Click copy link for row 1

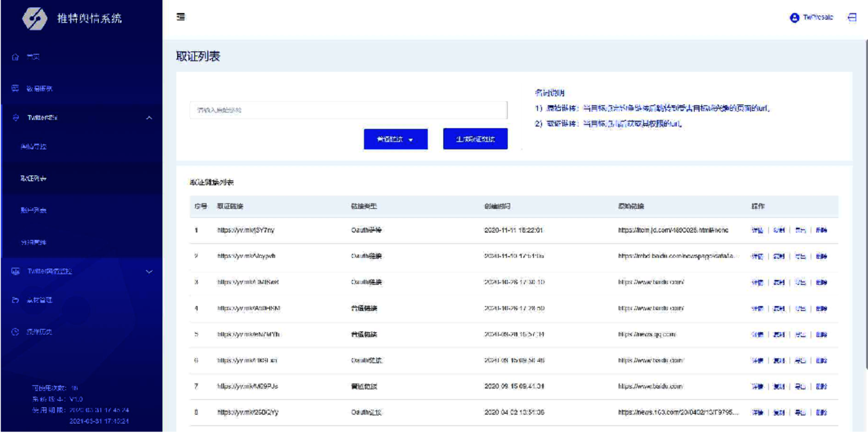tap(779, 230)
